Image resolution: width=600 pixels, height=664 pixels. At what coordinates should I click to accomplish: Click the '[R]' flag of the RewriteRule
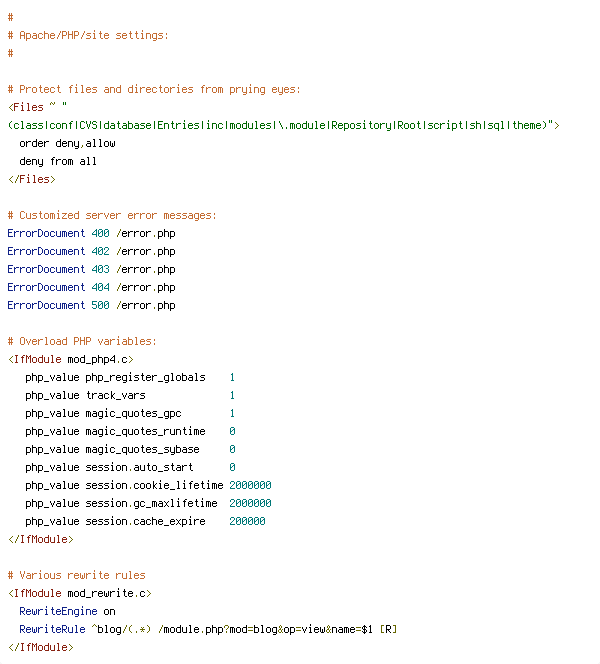pos(388,629)
